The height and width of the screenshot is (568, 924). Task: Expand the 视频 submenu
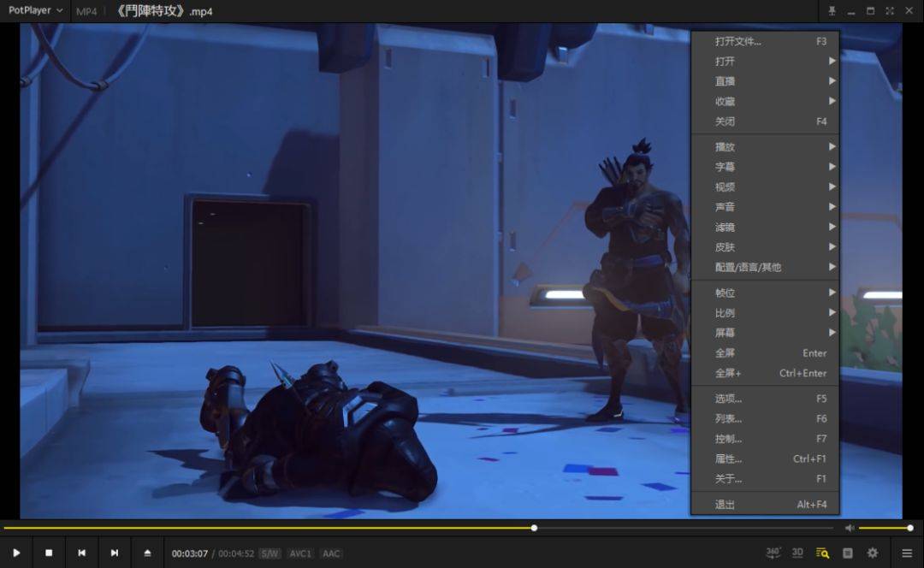point(765,186)
